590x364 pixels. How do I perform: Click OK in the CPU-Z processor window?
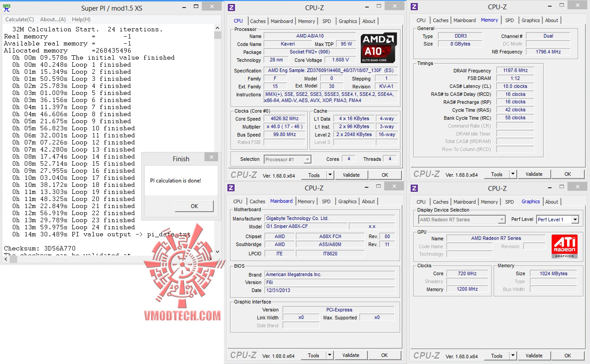[385, 175]
